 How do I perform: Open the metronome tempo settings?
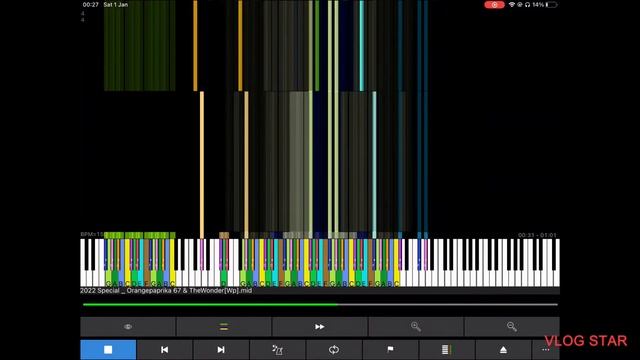tap(278, 350)
